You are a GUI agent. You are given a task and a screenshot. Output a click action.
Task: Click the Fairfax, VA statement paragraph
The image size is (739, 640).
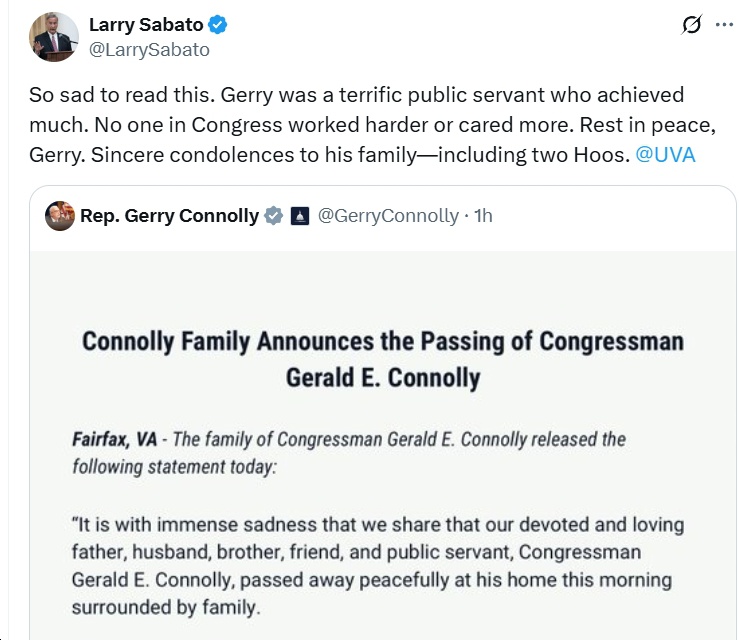[349, 452]
